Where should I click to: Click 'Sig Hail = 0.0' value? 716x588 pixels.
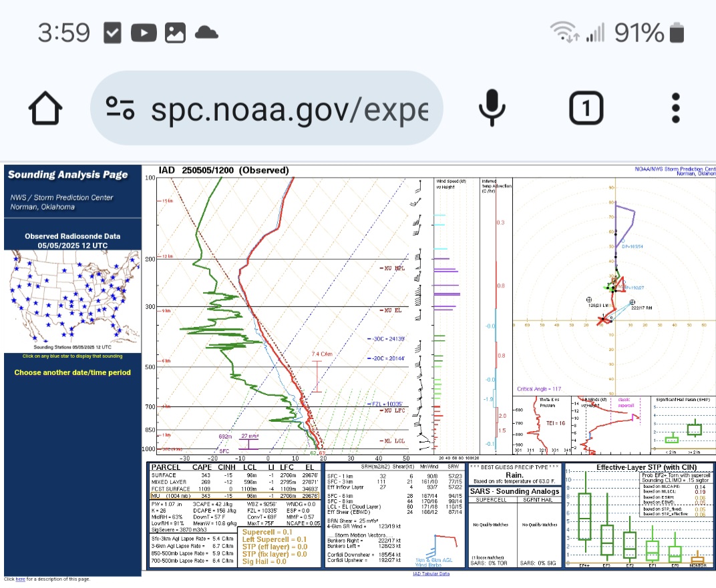tap(264, 561)
